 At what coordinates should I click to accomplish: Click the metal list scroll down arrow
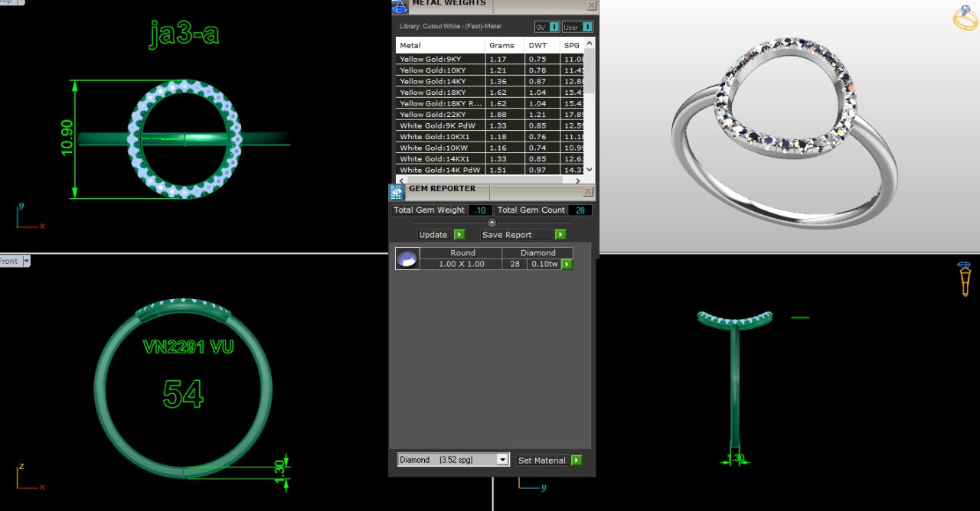(x=589, y=170)
